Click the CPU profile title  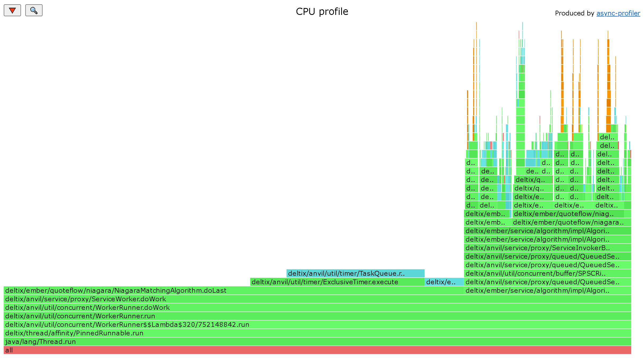coord(322,11)
